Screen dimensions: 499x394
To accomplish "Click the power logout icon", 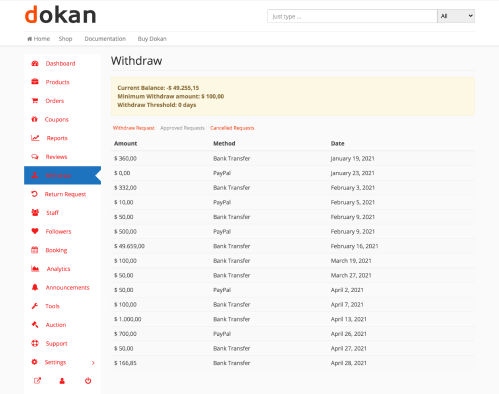I will click(88, 381).
